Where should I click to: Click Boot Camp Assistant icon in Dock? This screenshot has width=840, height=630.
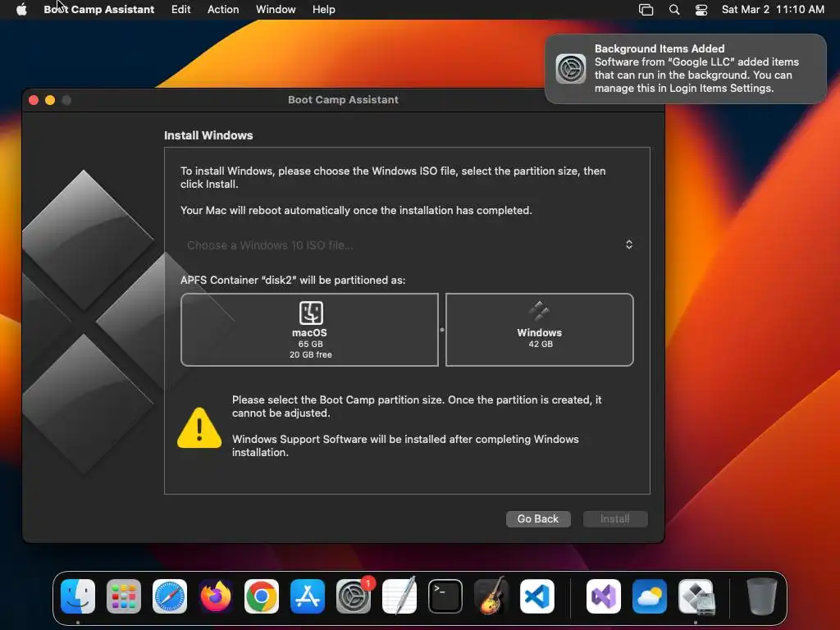point(696,596)
